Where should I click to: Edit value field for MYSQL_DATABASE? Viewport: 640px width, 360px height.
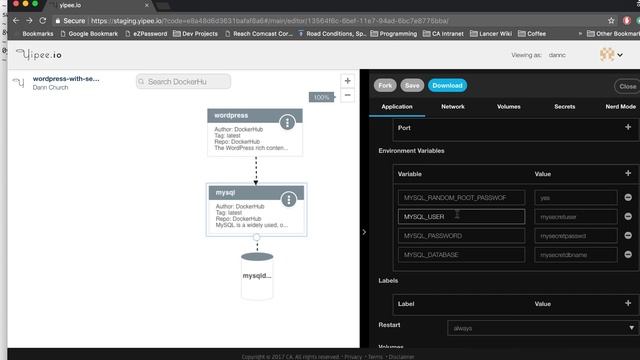click(x=576, y=254)
